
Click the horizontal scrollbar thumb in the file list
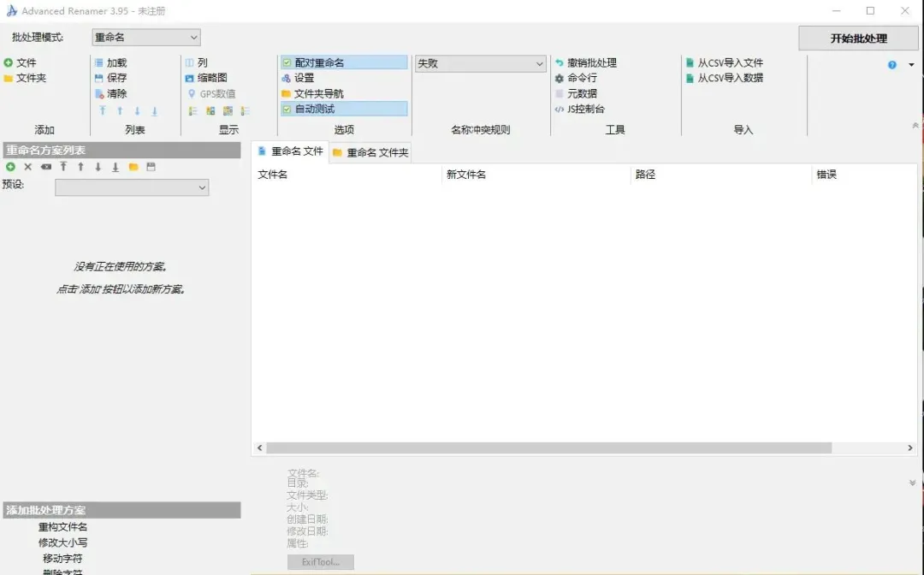point(549,448)
